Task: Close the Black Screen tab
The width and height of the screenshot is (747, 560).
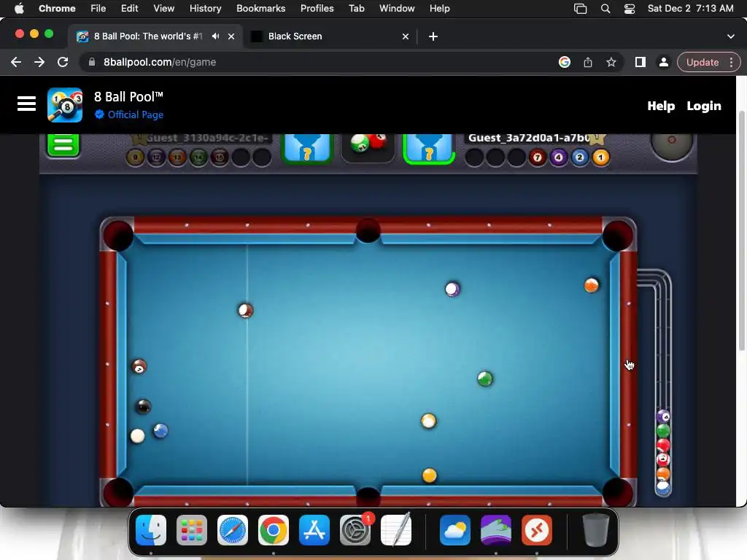Action: click(x=406, y=36)
